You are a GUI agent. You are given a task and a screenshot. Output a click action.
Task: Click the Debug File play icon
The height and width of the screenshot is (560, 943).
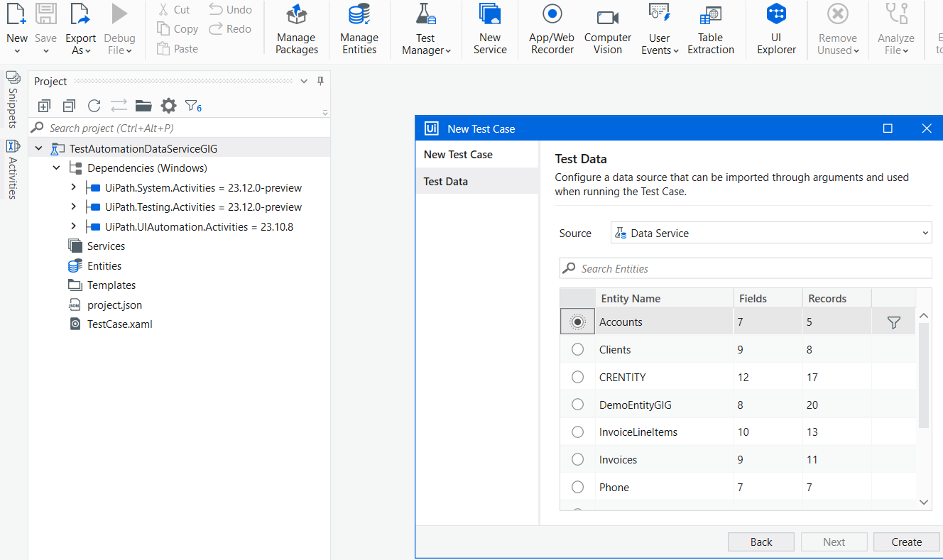119,14
